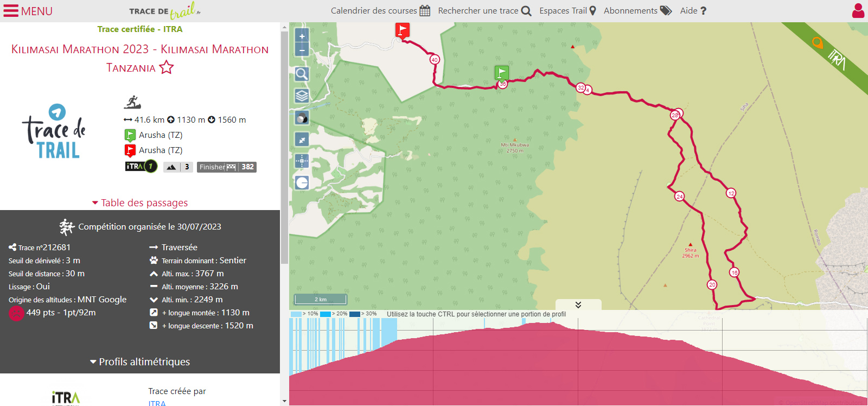
Task: Expand Profils altimétriques section
Action: [x=140, y=362]
